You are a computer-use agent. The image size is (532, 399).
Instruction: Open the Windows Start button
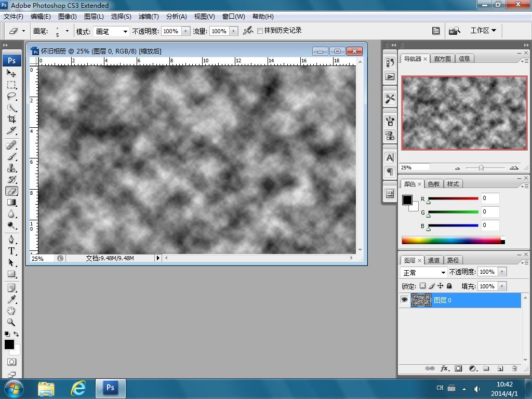click(14, 388)
